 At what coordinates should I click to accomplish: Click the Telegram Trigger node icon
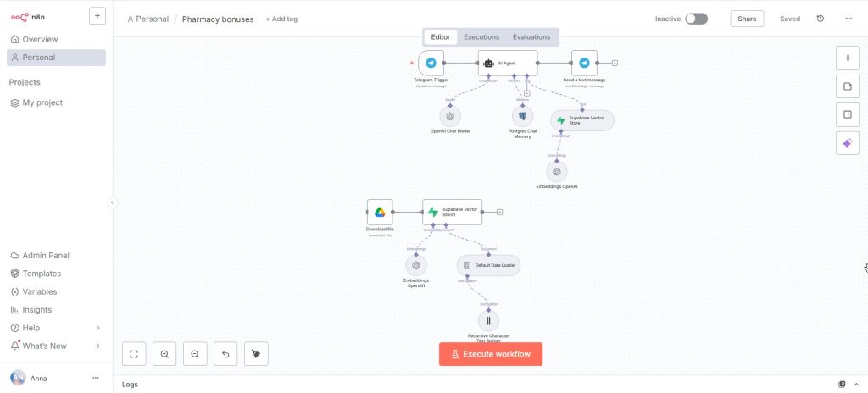tap(431, 63)
